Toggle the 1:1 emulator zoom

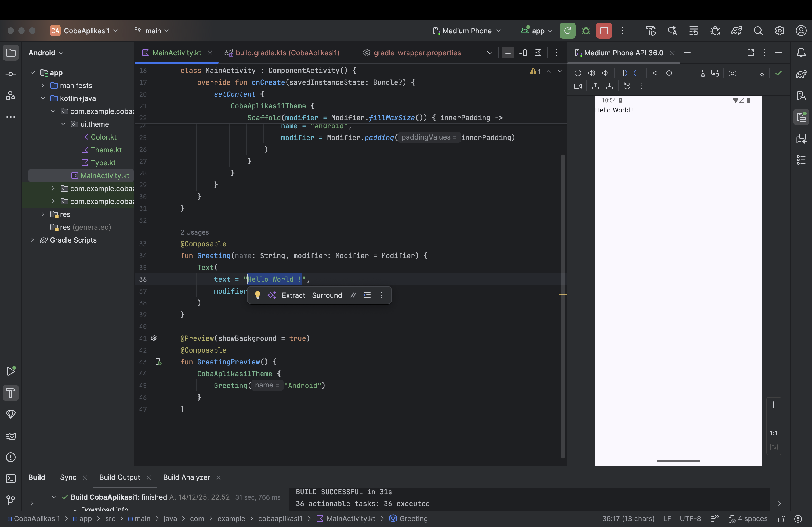pos(773,433)
